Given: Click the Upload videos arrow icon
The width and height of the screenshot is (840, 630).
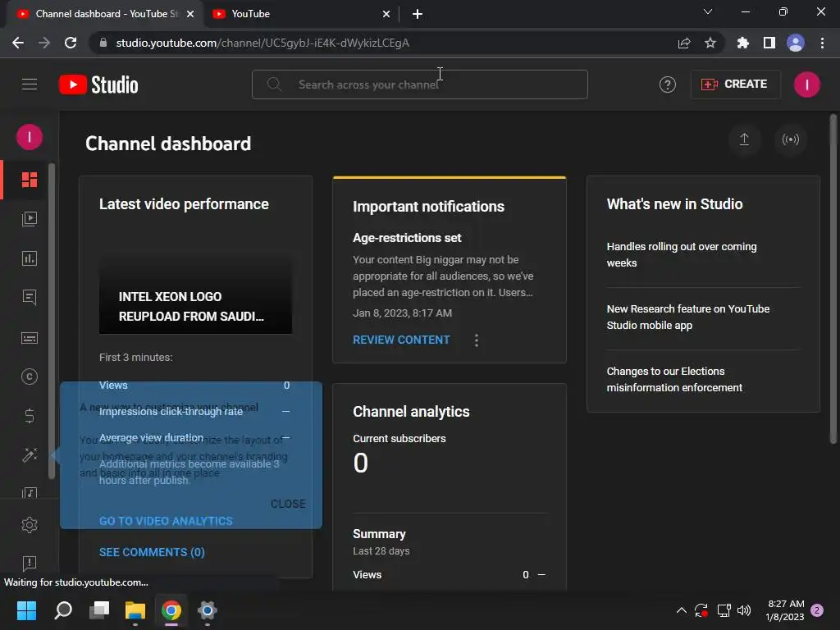Looking at the screenshot, I should click(744, 139).
